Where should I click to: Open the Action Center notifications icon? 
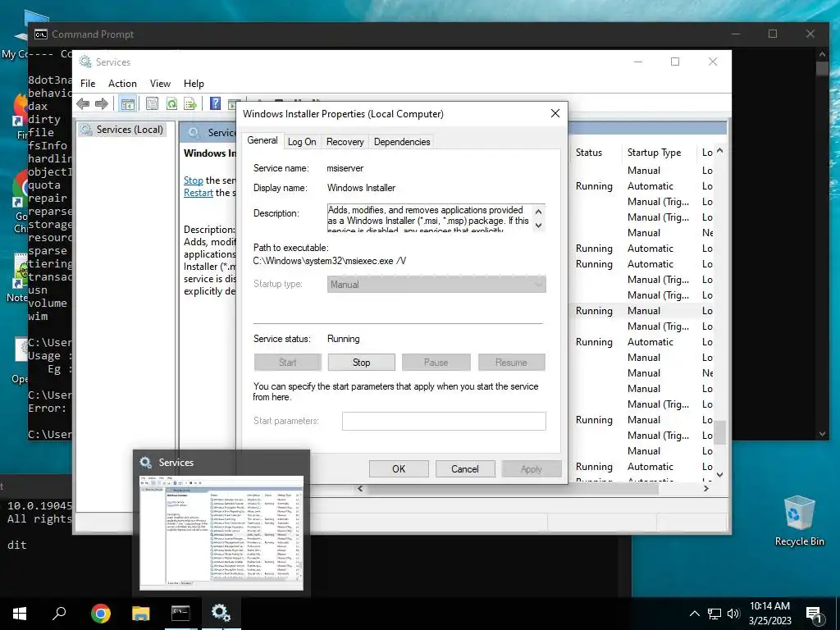click(815, 614)
